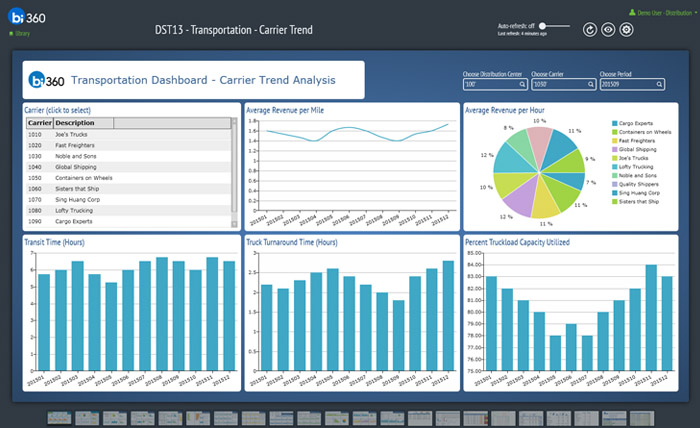Viewport: 700px width, 428px height.
Task: Click the 201512 bar in Truck Turnaround chart
Action: pos(448,316)
